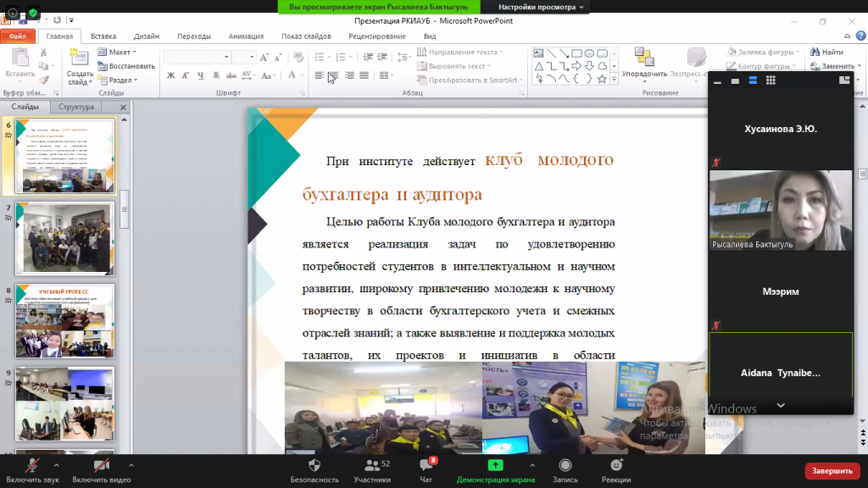Click Включить видео camera icon
This screenshot has width=868, height=488.
(102, 465)
